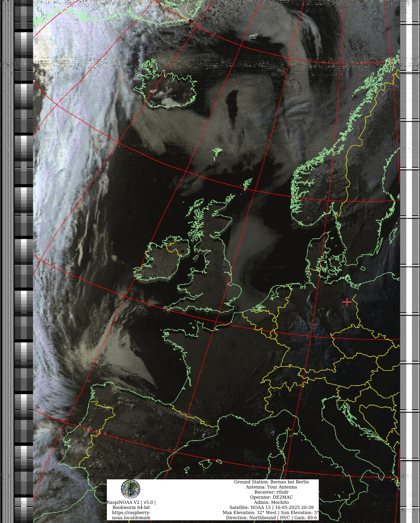The image size is (420, 523).
Task: Select the 'Admin: Mochito' line
Action: [x=271, y=502]
